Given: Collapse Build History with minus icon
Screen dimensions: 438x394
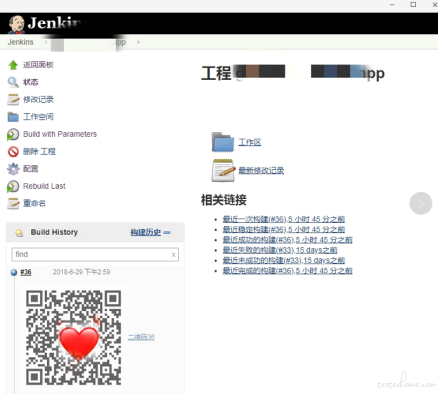Looking at the screenshot, I should click(167, 232).
